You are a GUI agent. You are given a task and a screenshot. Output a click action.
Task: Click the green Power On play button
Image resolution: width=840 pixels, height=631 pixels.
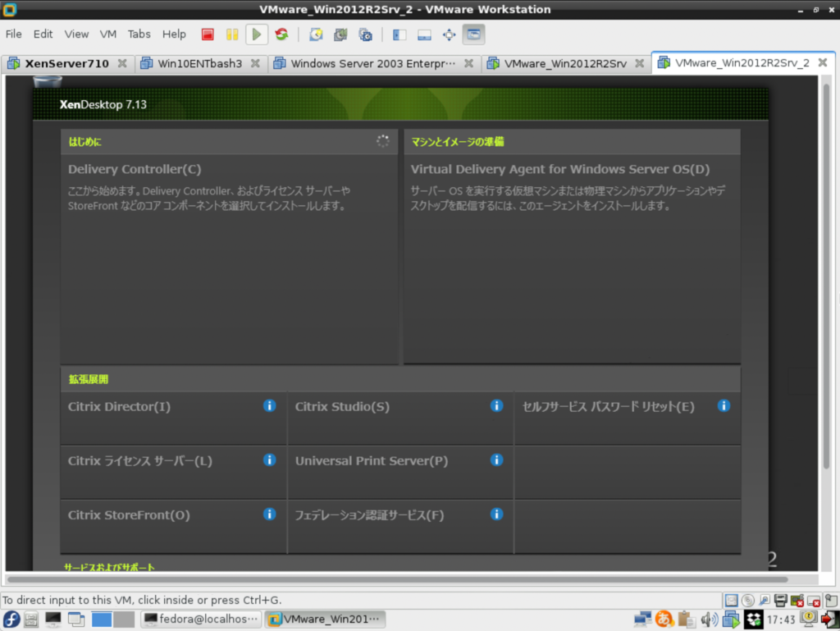(x=257, y=34)
